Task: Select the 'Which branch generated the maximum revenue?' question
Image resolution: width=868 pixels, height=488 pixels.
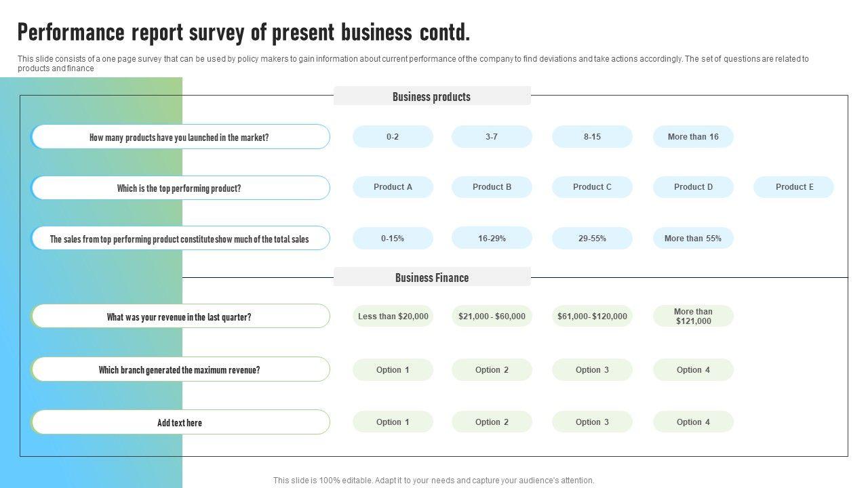Action: 180,370
